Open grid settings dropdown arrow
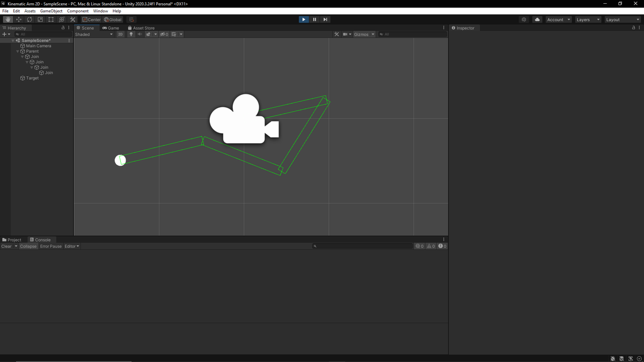The width and height of the screenshot is (644, 362). point(181,34)
